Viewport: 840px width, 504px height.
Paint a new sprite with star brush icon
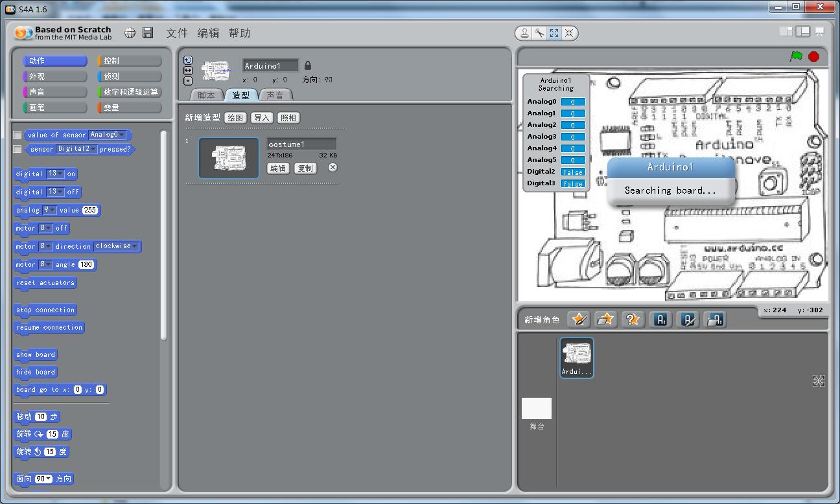click(x=579, y=319)
